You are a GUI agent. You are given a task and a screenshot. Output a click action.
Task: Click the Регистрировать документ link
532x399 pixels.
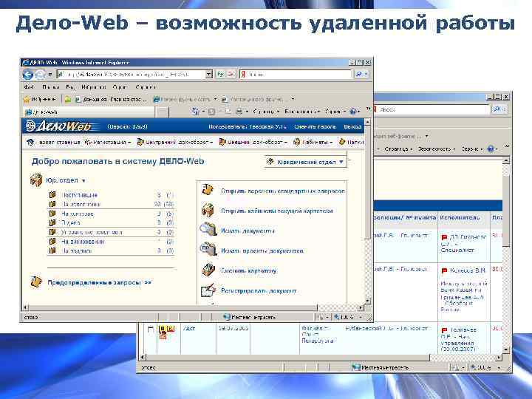pos(259,291)
